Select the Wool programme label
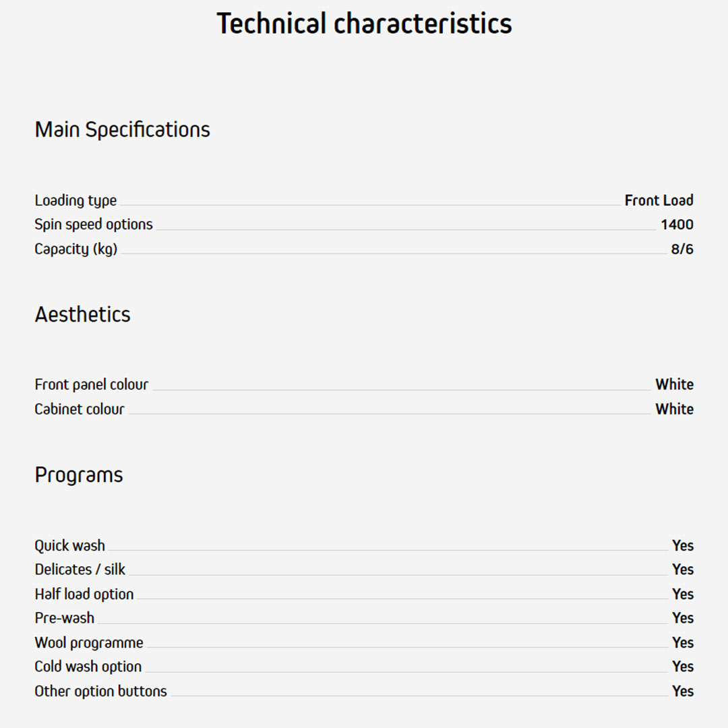 click(x=89, y=643)
